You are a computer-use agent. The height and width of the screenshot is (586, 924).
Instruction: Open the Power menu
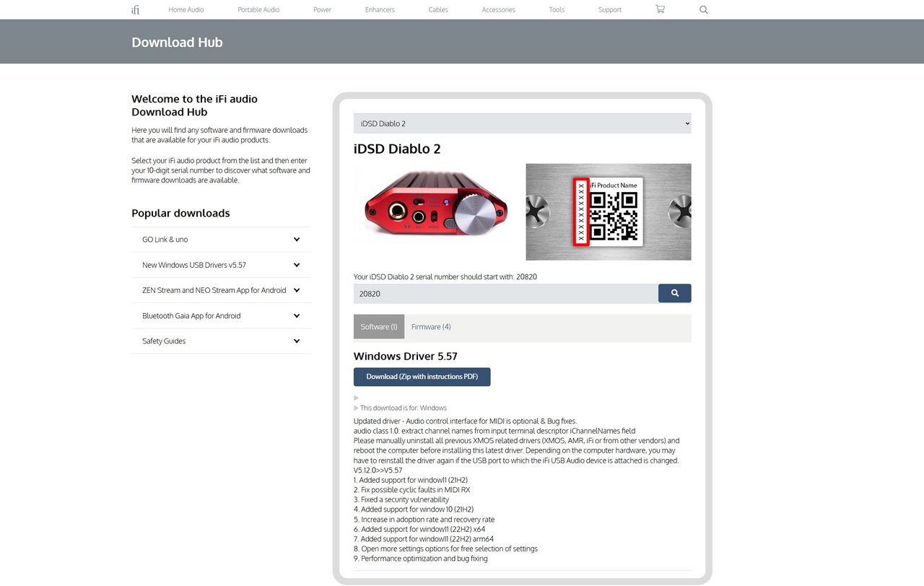(323, 10)
